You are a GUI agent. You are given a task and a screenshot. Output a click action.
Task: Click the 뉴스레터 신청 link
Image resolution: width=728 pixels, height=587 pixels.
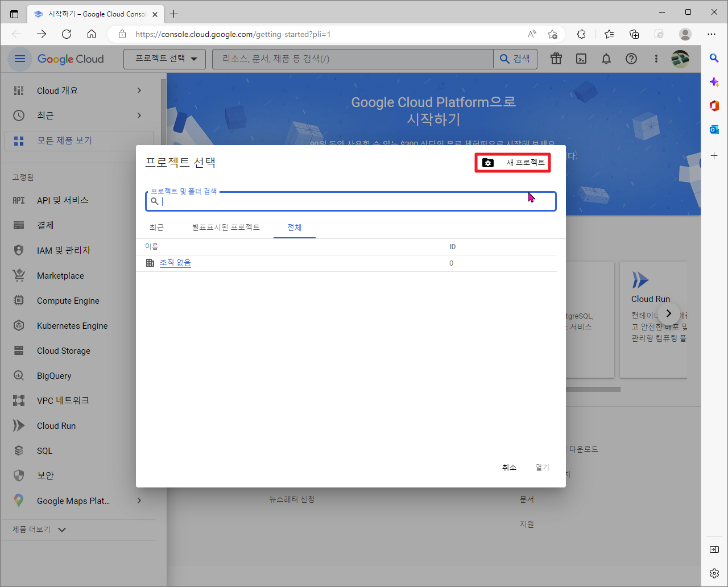point(292,499)
